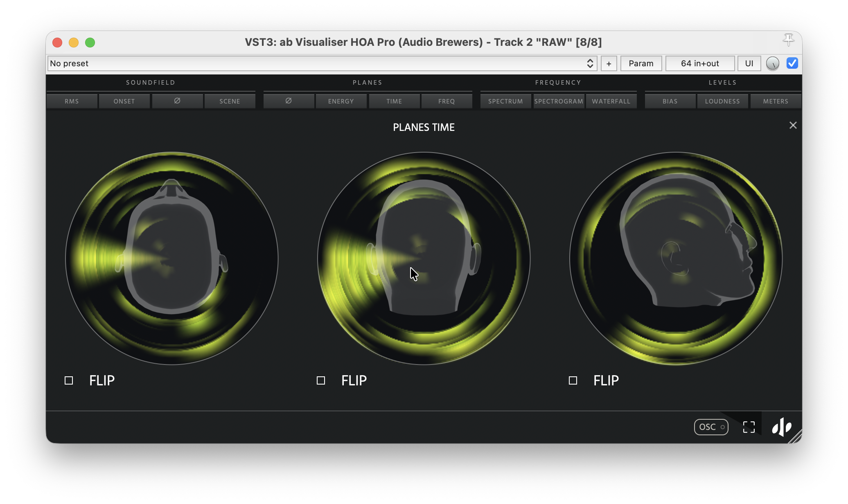The image size is (848, 504).
Task: Open the SPECTROGRAM view
Action: [559, 101]
